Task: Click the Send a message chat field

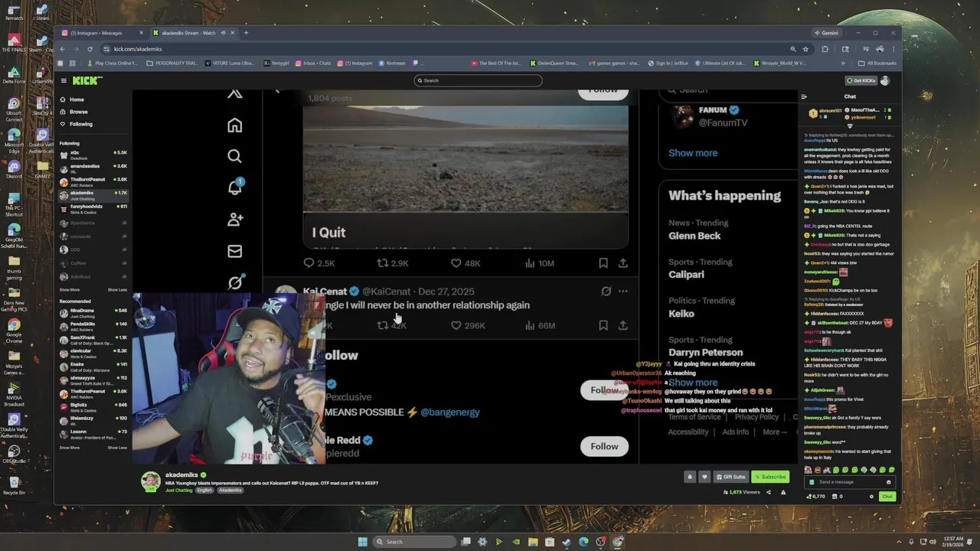Action: pyautogui.click(x=850, y=482)
